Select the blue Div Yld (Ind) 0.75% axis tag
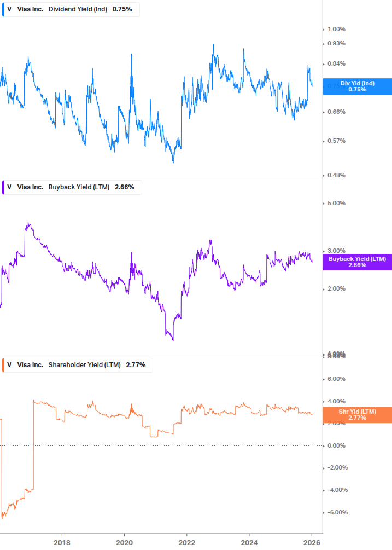The image size is (392, 550). click(358, 86)
